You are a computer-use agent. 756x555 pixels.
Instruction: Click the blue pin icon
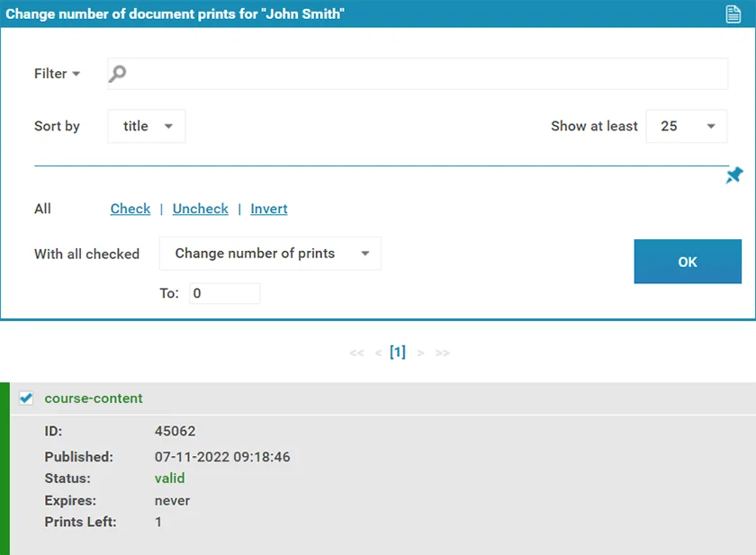tap(734, 175)
